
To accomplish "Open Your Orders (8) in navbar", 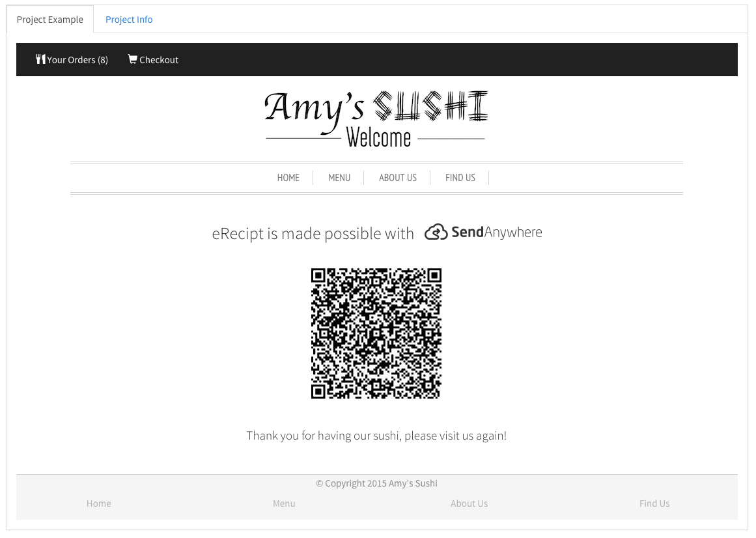I will point(72,60).
